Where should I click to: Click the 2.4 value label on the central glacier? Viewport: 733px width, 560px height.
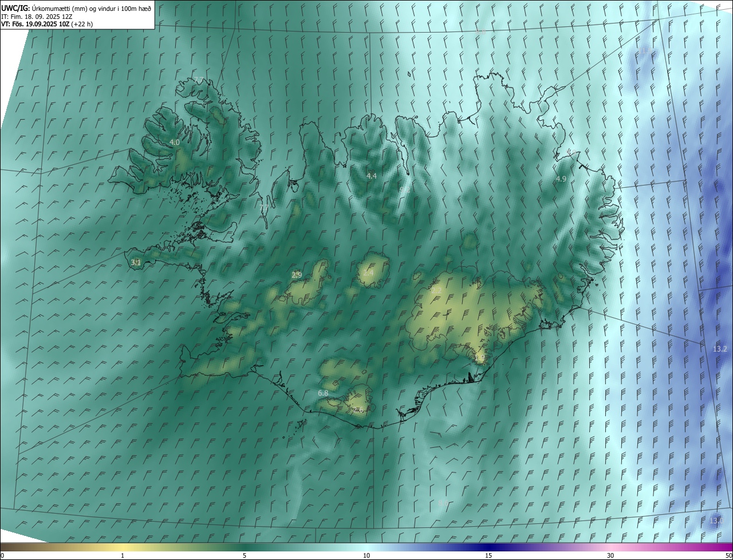coord(368,273)
